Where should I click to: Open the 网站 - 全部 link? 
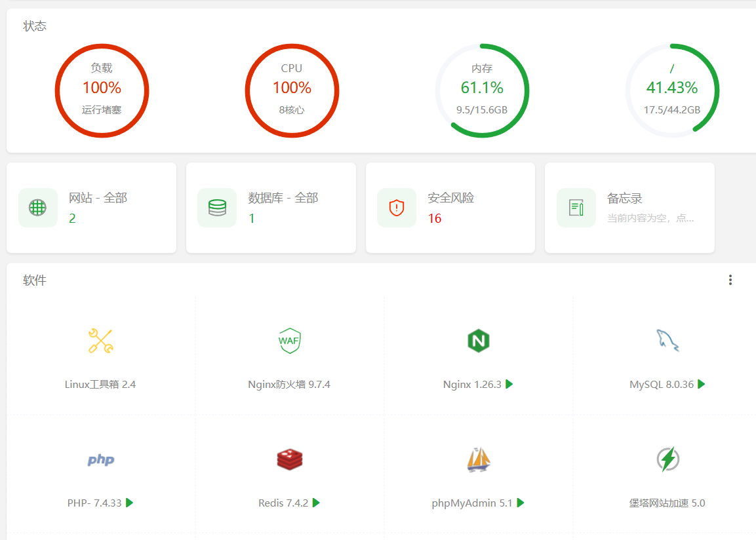point(98,198)
